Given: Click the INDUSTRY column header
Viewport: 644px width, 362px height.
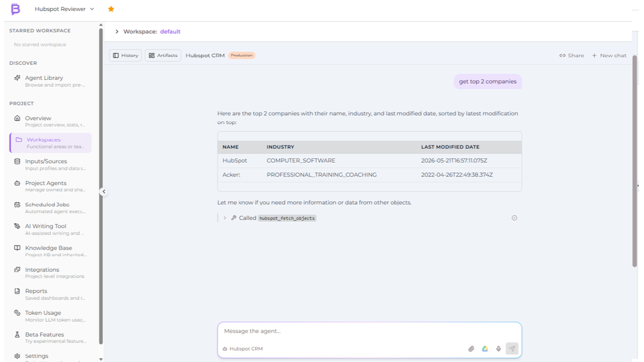Looking at the screenshot, I should (x=280, y=147).
